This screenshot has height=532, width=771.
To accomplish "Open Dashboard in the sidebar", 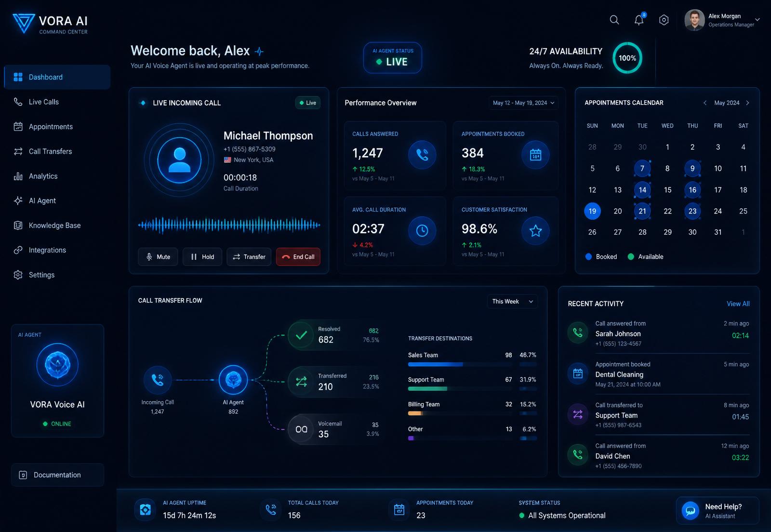I will pos(57,77).
